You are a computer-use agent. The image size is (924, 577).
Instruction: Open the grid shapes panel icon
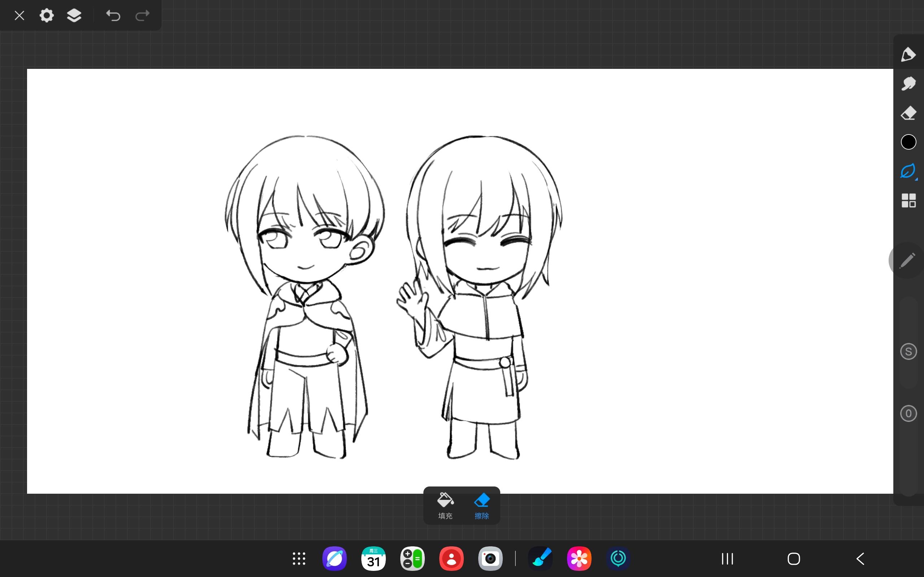tap(908, 201)
